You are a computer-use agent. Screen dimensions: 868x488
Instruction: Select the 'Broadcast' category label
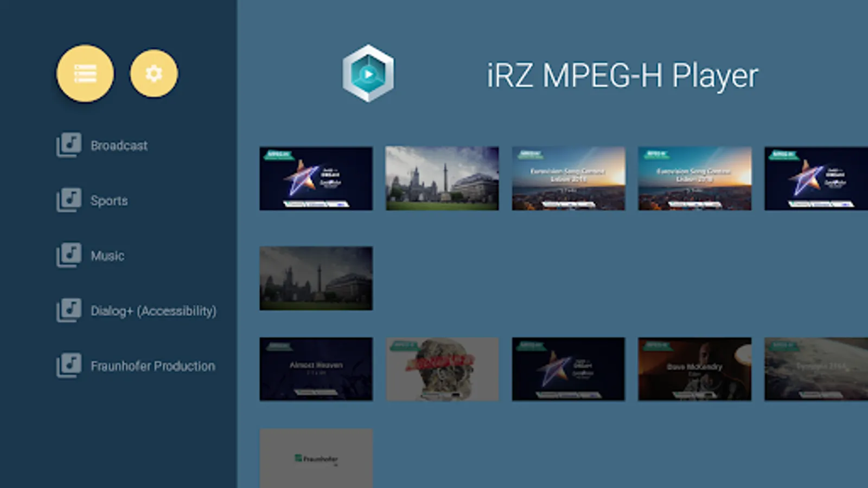119,145
